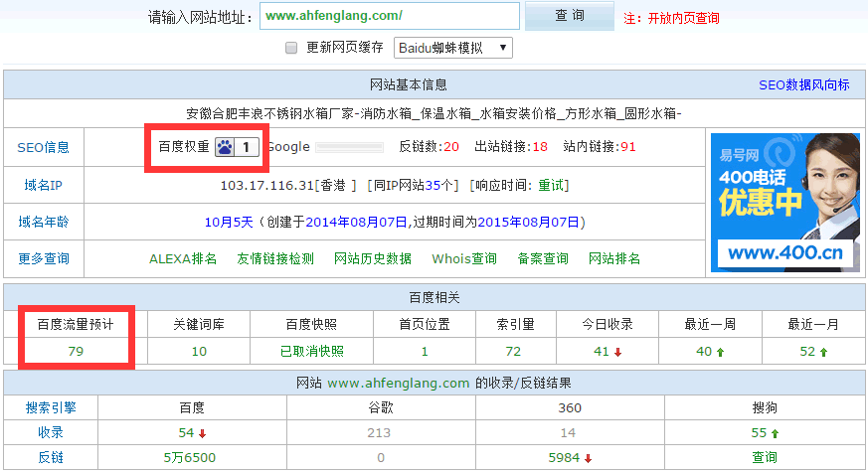Click the 谷歌 search engine column header

coord(381,407)
